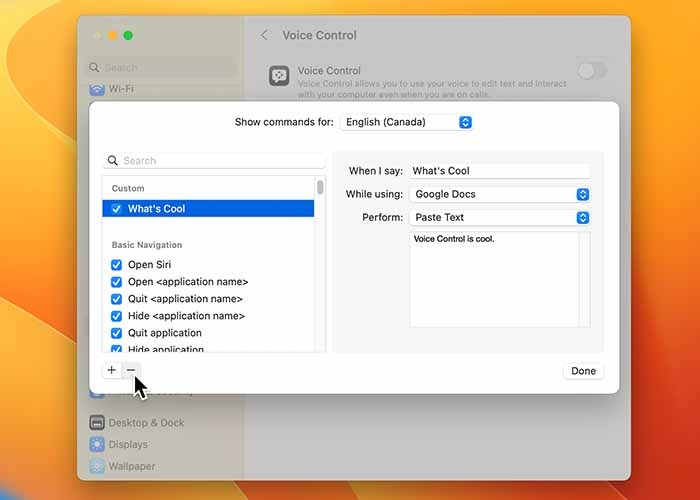Disable the Quit application command
The image size is (700, 500).
[117, 333]
